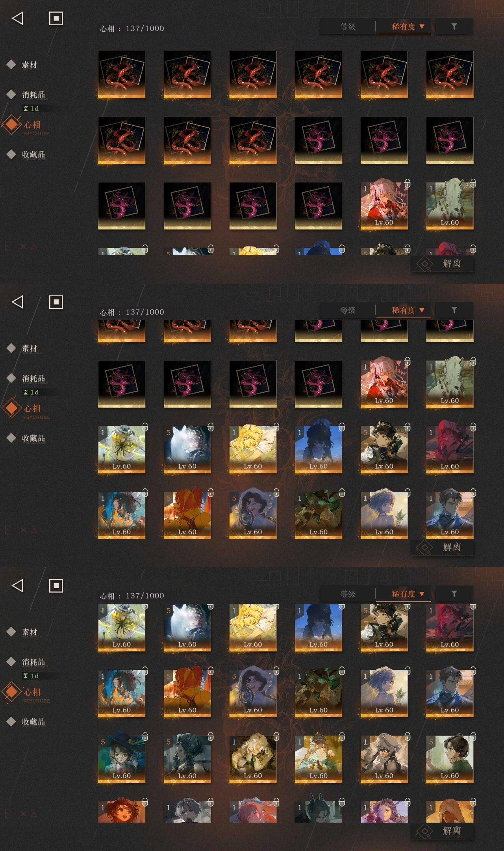Click the back arrow in the bottom screenshot

(18, 585)
